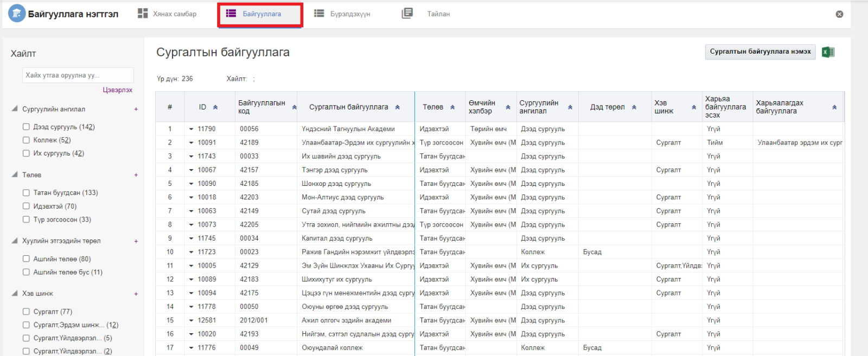Viewport: 868px width, 356px height.
Task: Sort by ID column arrow icon
Action: pos(215,107)
